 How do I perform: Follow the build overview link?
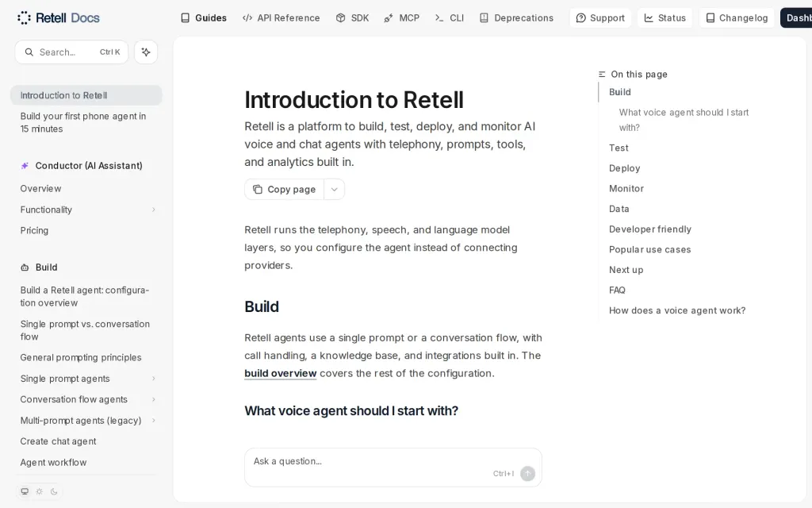[x=280, y=373]
